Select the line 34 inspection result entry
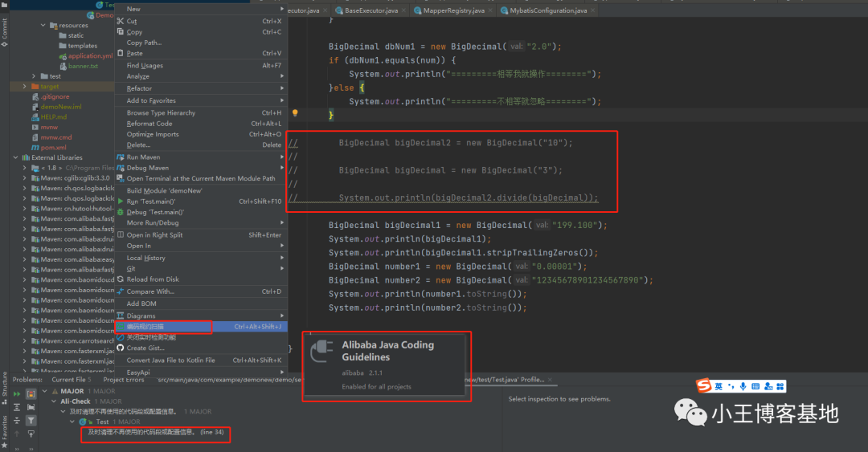This screenshot has height=452, width=868. pyautogui.click(x=157, y=433)
